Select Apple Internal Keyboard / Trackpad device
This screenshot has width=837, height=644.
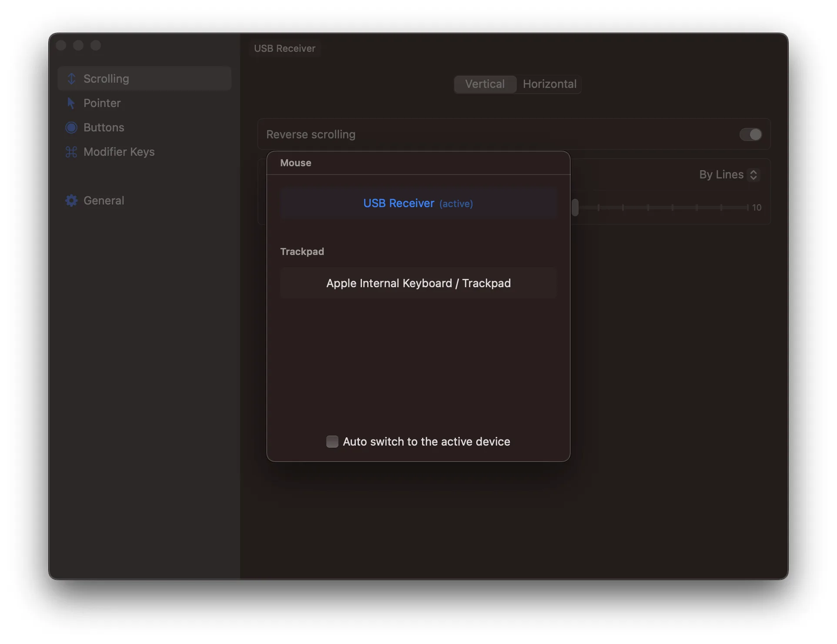[x=418, y=283]
